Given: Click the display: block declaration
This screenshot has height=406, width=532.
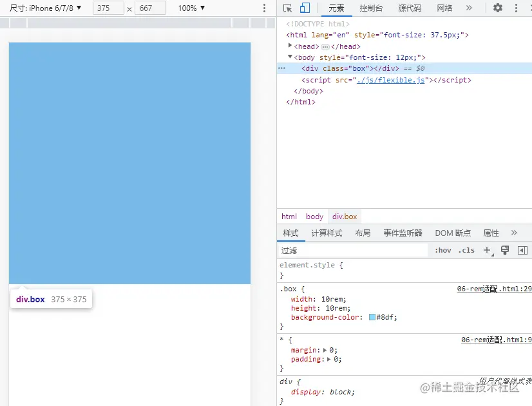Looking at the screenshot, I should (x=323, y=392).
